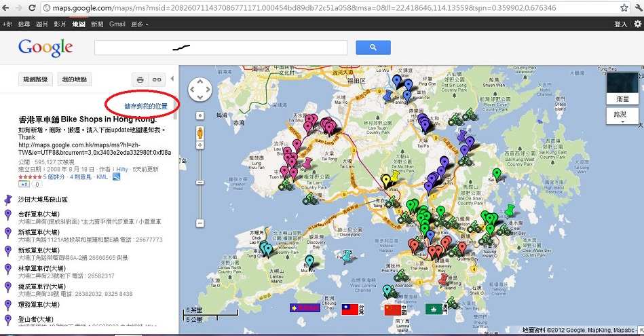Click the link (chain) icon button

tap(157, 79)
